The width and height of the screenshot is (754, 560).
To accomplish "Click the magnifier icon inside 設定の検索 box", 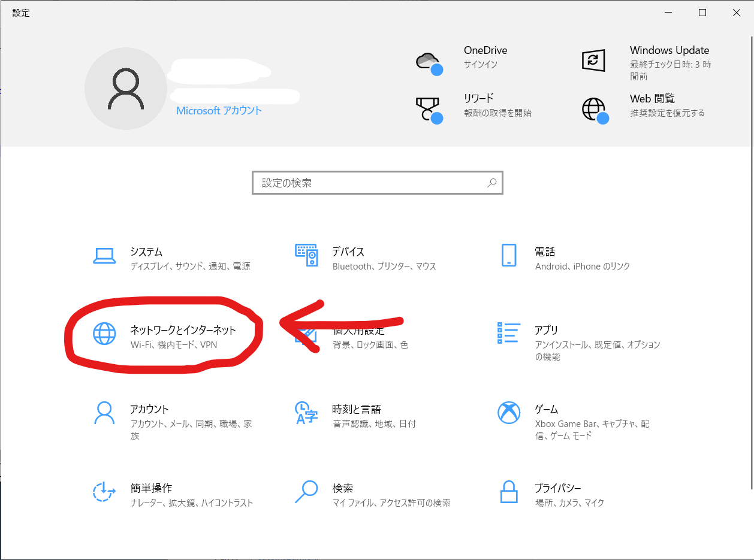I will [x=492, y=183].
